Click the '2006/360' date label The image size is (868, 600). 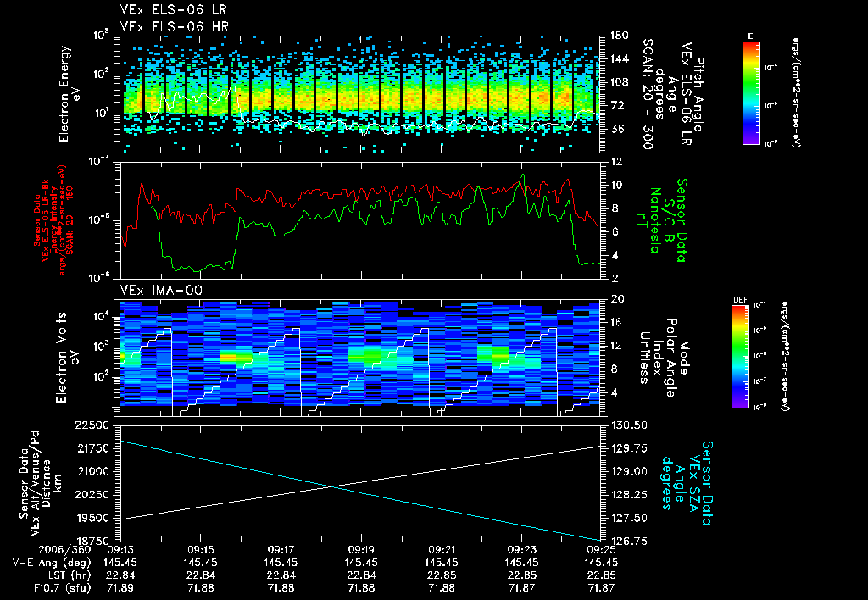click(65, 550)
